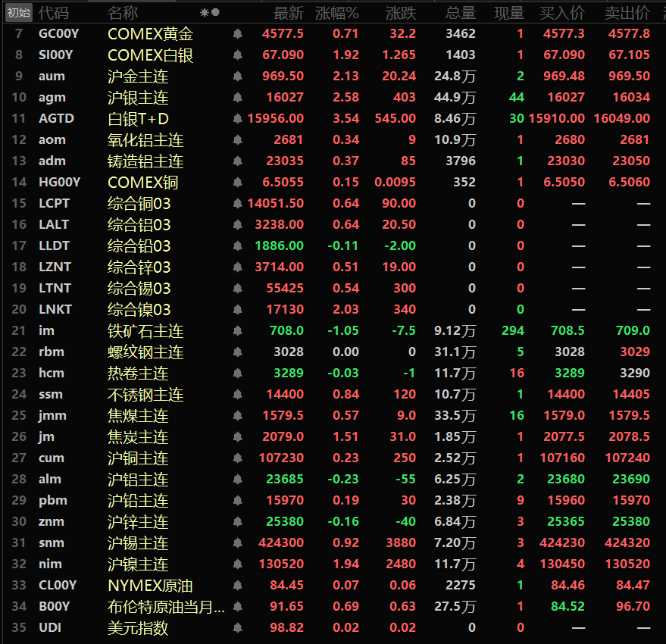666x644 pixels.
Task: Click the bell alert icon for COMEX白银
Action: (x=237, y=55)
